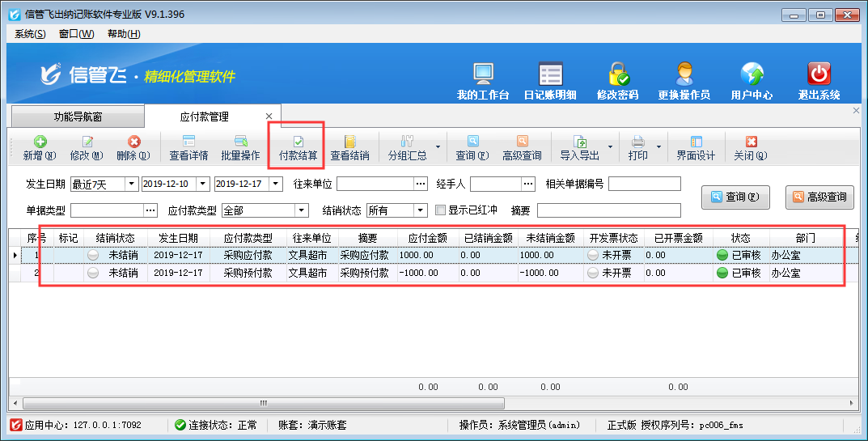The width and height of the screenshot is (868, 441).
Task: Click the 修改密码 change password icon
Action: tap(618, 81)
